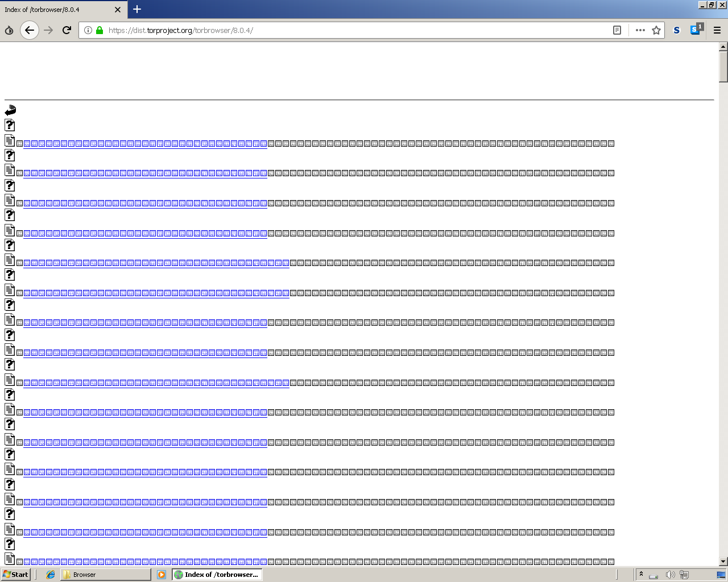Switch to the Browser folder taskbar button
This screenshot has height=582, width=728.
(106, 575)
